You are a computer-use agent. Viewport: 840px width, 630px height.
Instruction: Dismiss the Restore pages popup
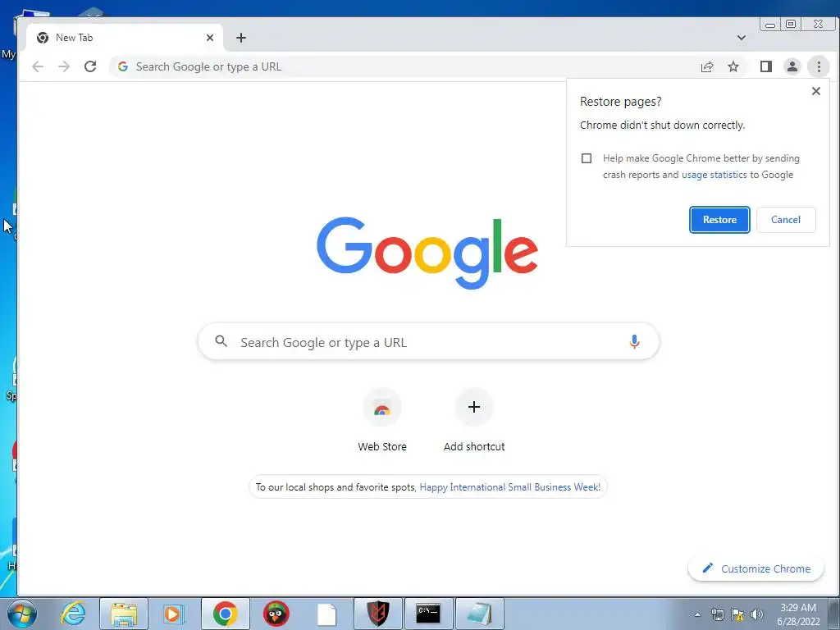coord(816,91)
